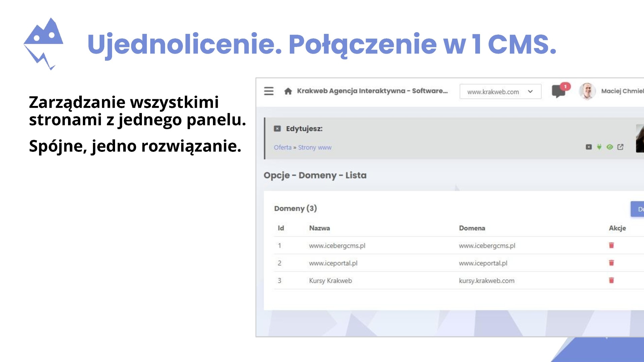Viewport: 644px width, 362px height.
Task: Select kursy.krakweb.com domain cell
Action: (x=486, y=281)
